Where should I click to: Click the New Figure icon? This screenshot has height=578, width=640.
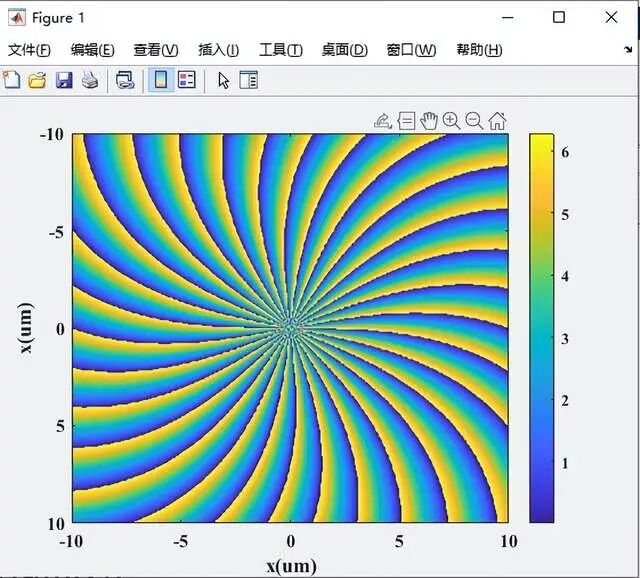coord(12,80)
